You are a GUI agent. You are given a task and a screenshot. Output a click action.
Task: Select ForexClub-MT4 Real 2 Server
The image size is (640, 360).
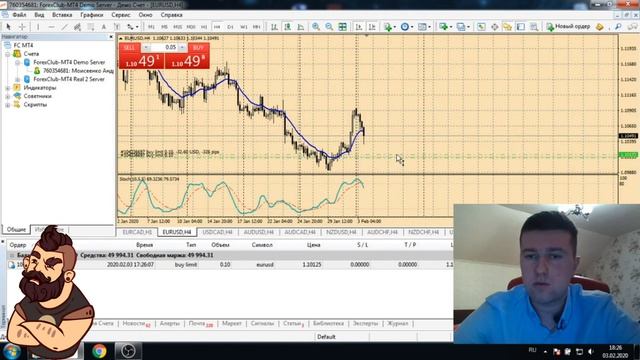click(x=69, y=79)
